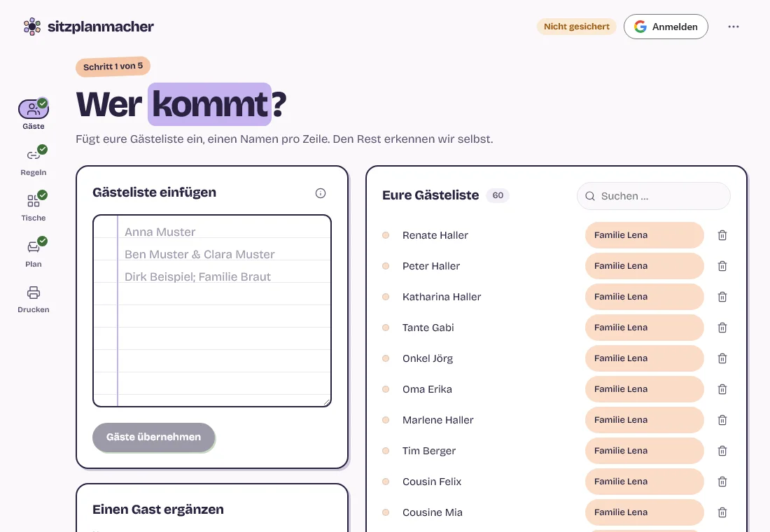Delete guest Renate Haller
The image size is (770, 532).
click(x=722, y=235)
